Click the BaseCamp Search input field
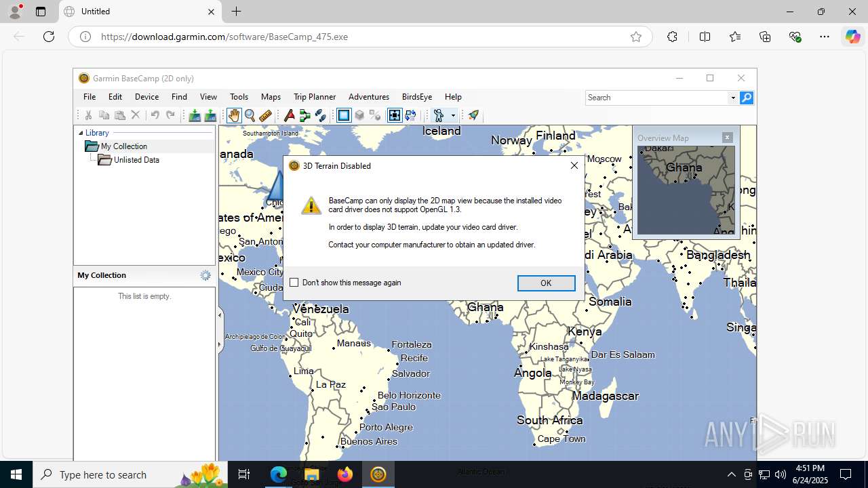The width and height of the screenshot is (868, 488). pos(656,98)
